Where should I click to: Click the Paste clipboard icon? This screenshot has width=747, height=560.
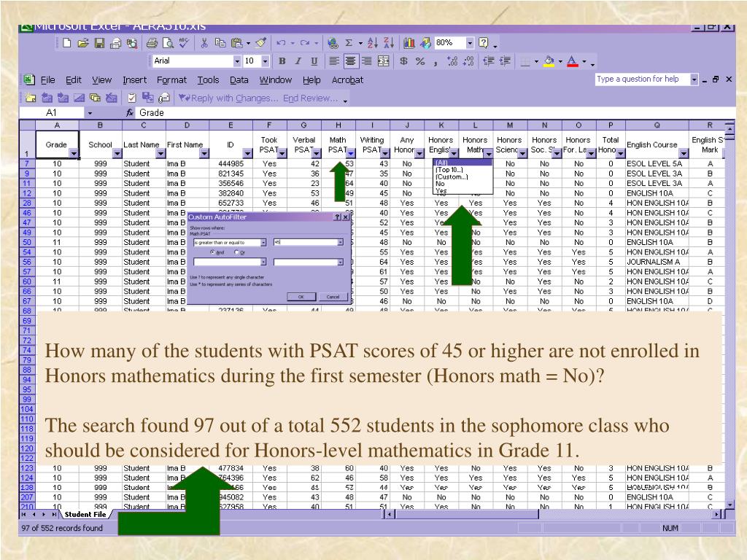coord(236,43)
